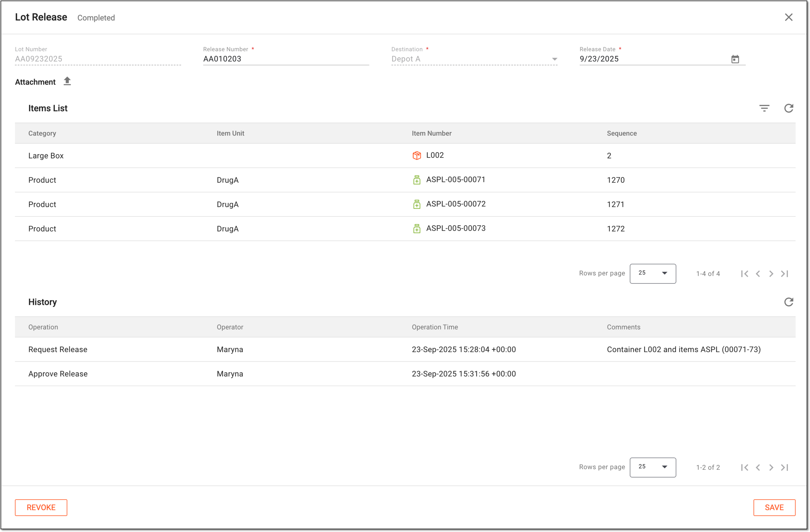
Task: Click operation time 23-Sep-2025 15:28:04
Action: pyautogui.click(x=464, y=350)
